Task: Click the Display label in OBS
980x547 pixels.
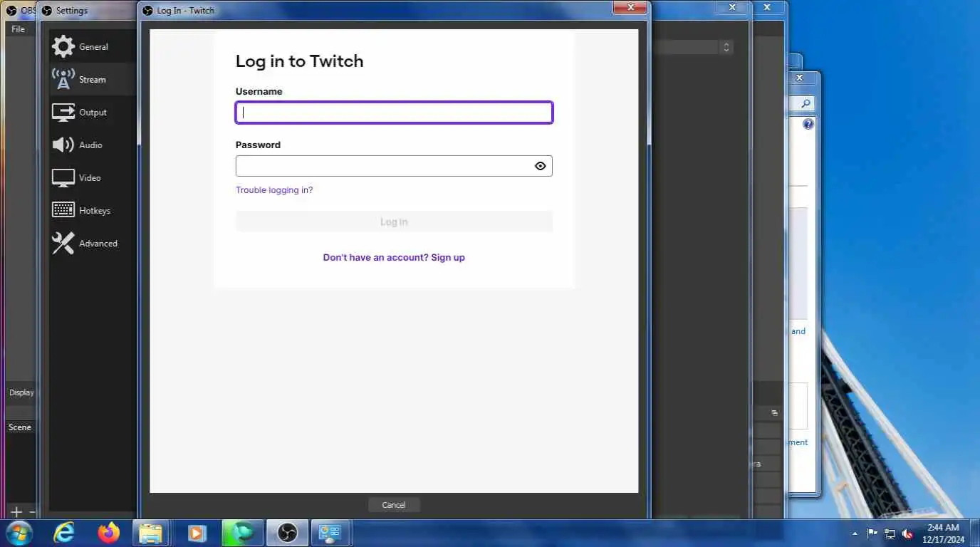Action: [x=21, y=392]
